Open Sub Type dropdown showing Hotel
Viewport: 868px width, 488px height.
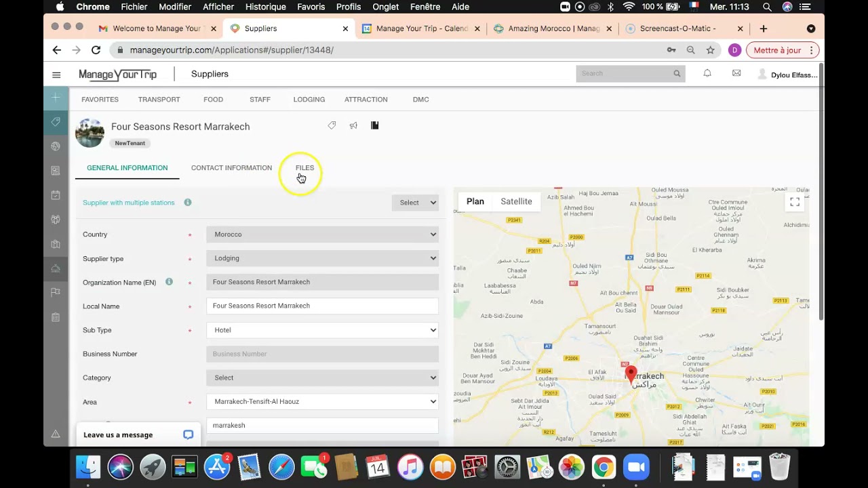pos(322,330)
